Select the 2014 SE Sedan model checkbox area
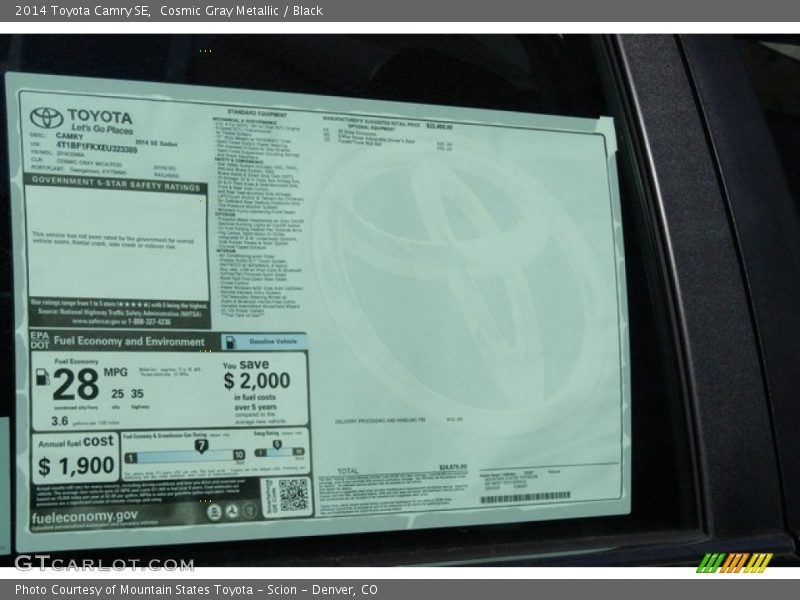Screen dimensions: 800x600 click(x=156, y=142)
